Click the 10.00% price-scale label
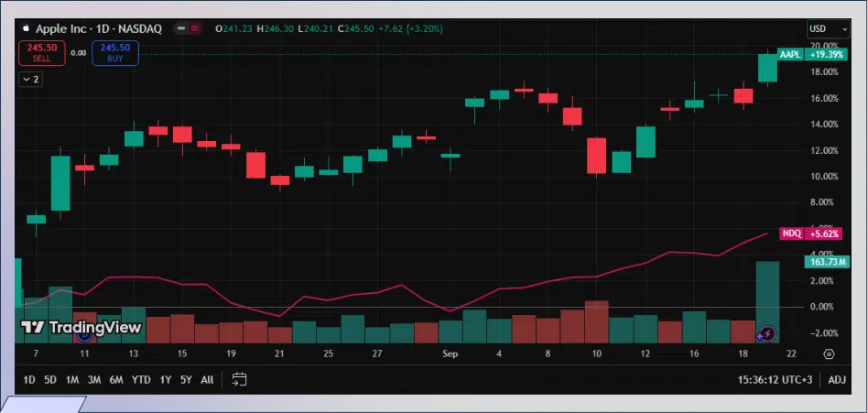Screen dimensions: 868x413 point(825,177)
